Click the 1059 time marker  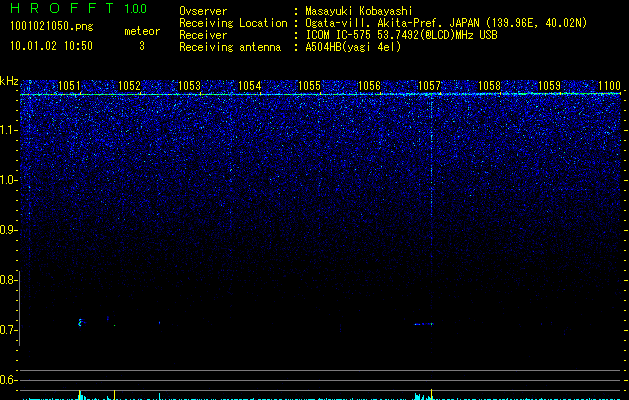(549, 85)
